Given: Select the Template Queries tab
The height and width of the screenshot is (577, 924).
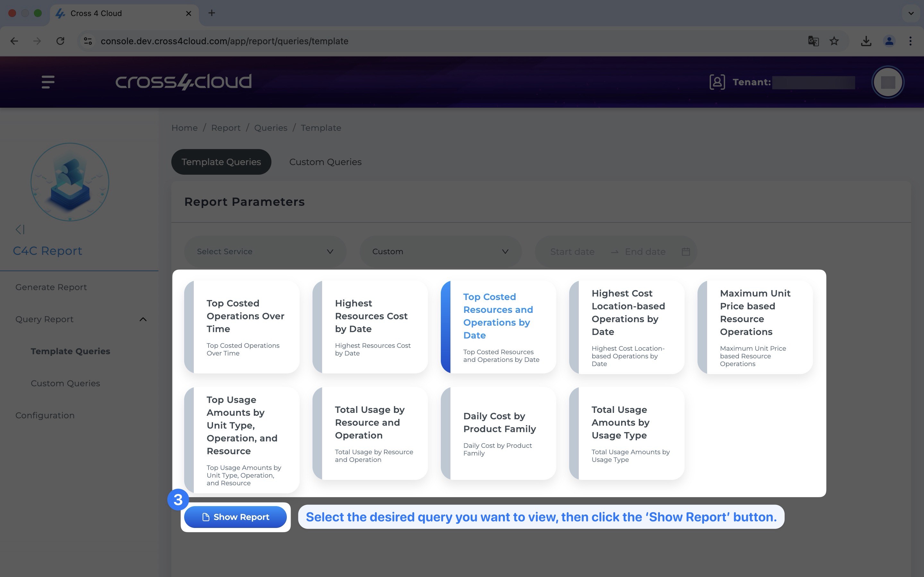Looking at the screenshot, I should pyautogui.click(x=221, y=162).
